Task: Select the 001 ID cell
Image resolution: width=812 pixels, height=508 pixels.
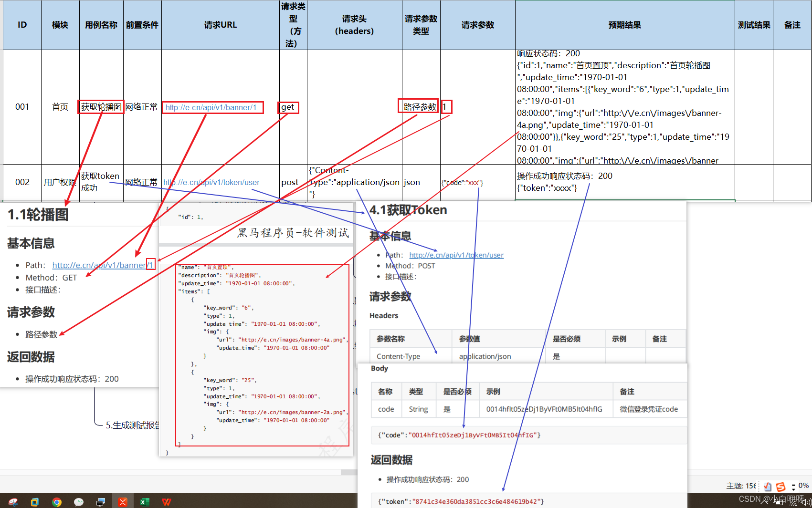Action: click(x=22, y=107)
